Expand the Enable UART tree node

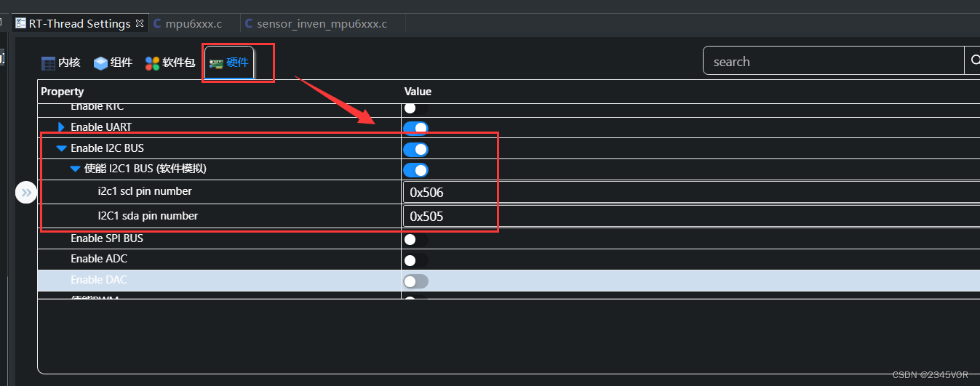pyautogui.click(x=61, y=127)
